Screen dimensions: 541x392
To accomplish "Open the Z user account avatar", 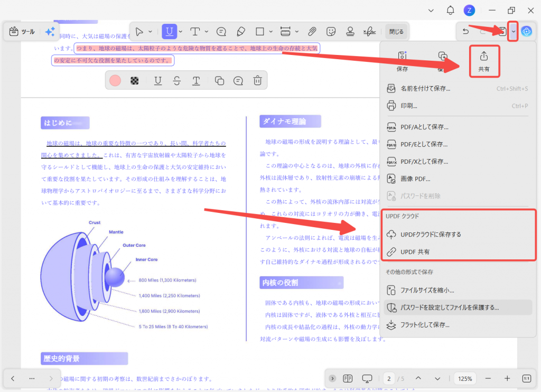I will 469,11.
